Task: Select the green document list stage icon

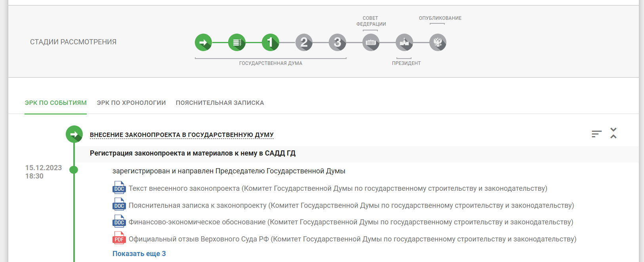Action: [237, 42]
